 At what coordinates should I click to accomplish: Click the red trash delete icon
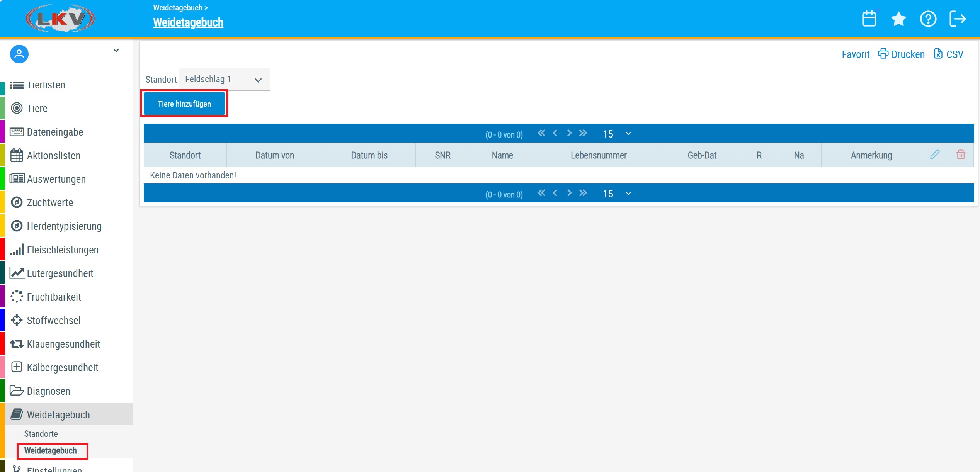961,155
